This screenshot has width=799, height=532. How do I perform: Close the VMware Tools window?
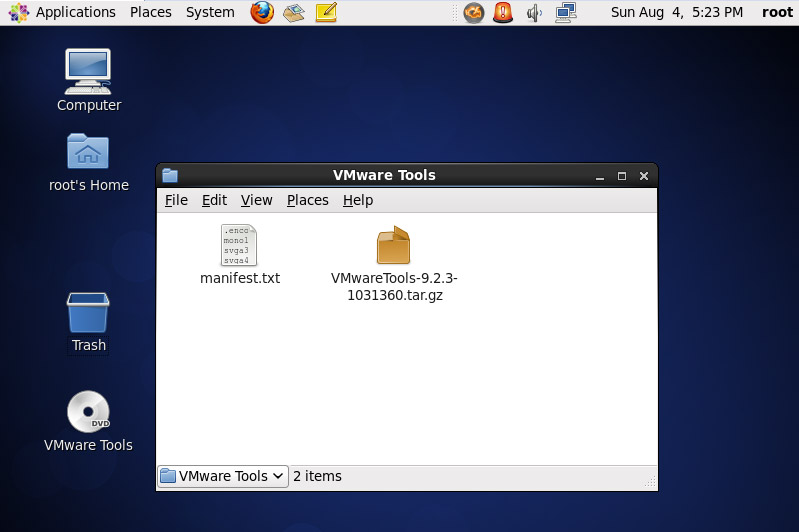644,176
